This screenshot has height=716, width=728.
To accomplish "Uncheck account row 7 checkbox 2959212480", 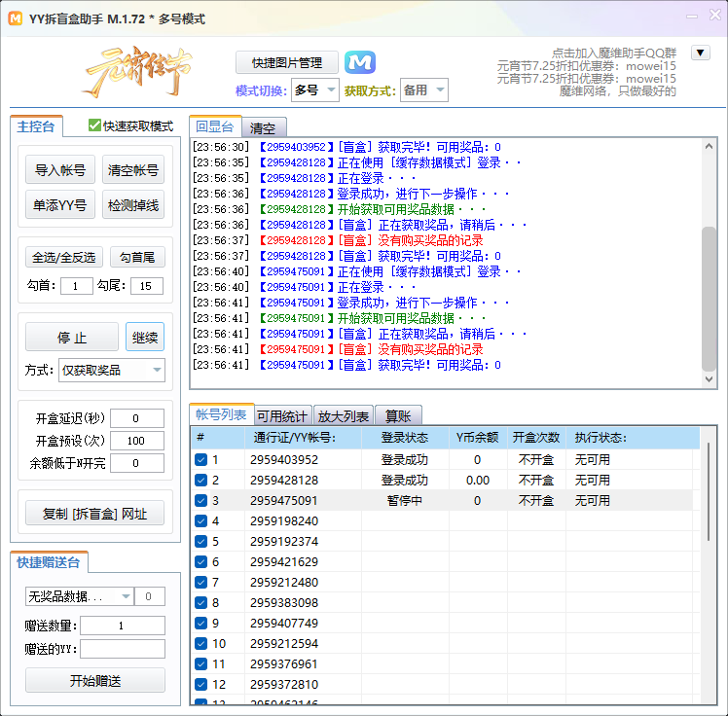I will 200,582.
